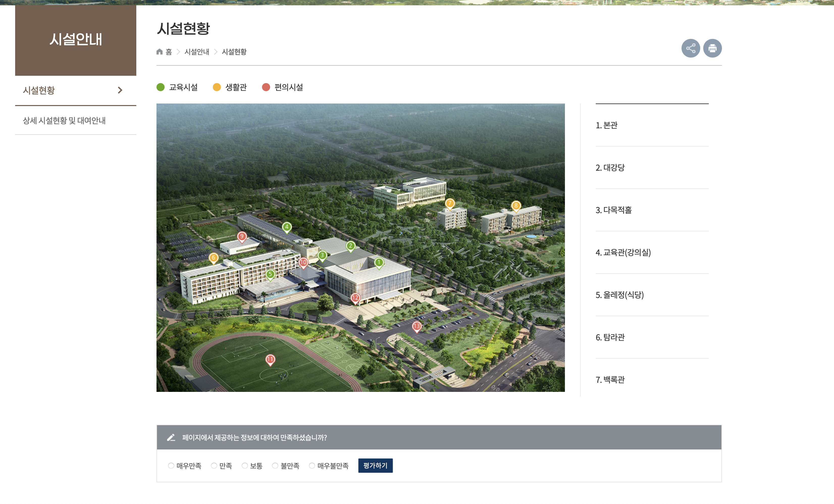Viewport: 834px width, 504px height.
Task: Select the 매우만족 radio button
Action: coord(171,466)
